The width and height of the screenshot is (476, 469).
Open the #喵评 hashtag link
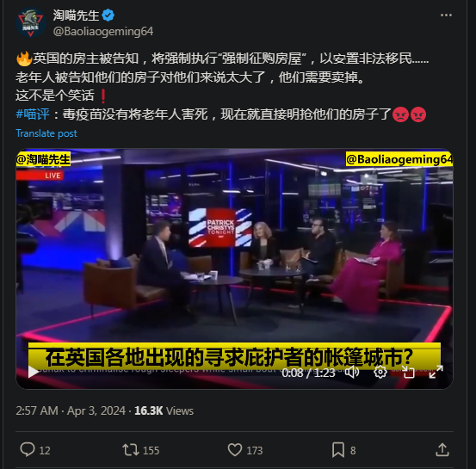tap(33, 114)
